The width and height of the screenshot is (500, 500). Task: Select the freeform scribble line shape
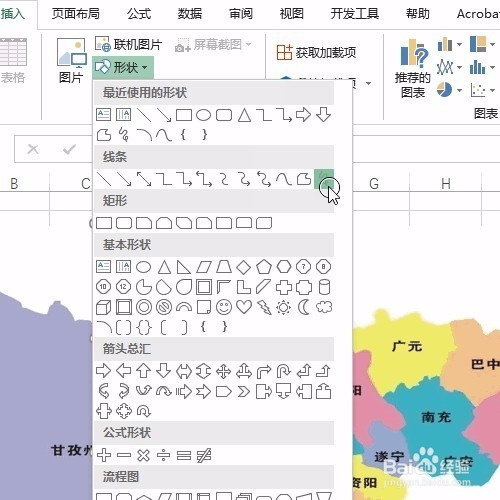click(324, 179)
